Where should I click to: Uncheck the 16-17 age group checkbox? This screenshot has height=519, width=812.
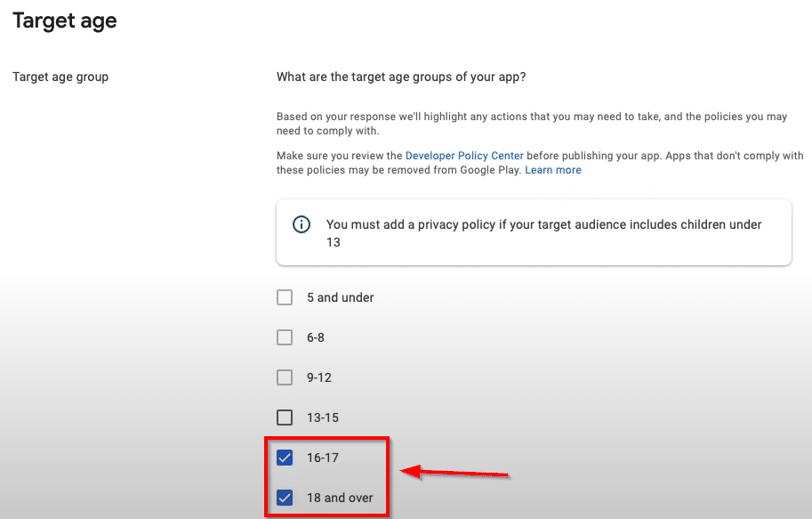point(285,458)
